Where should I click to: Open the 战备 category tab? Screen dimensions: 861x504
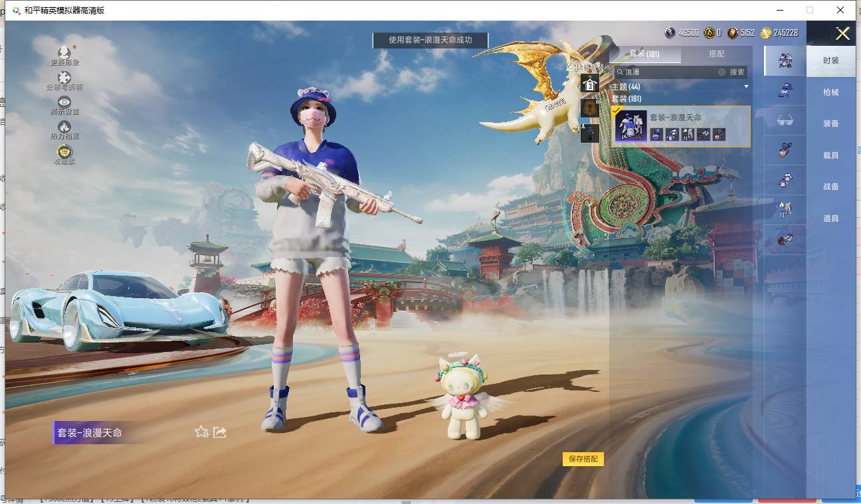pos(831,187)
